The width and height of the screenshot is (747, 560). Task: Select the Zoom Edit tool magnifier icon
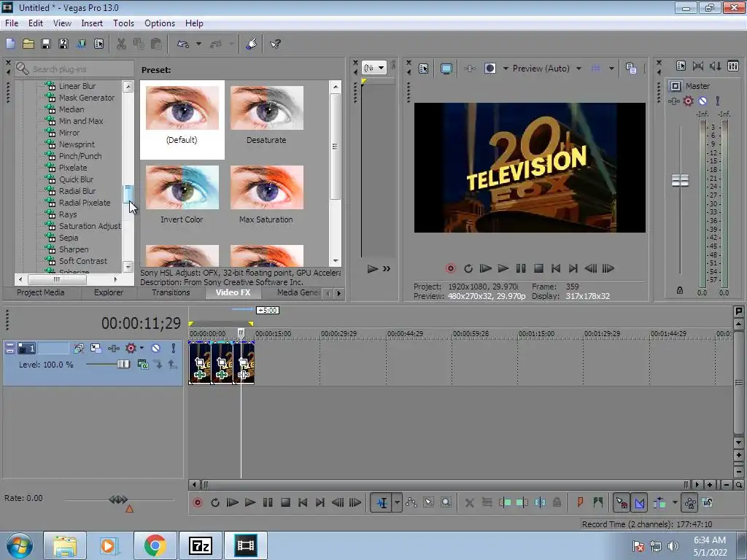[x=446, y=502]
